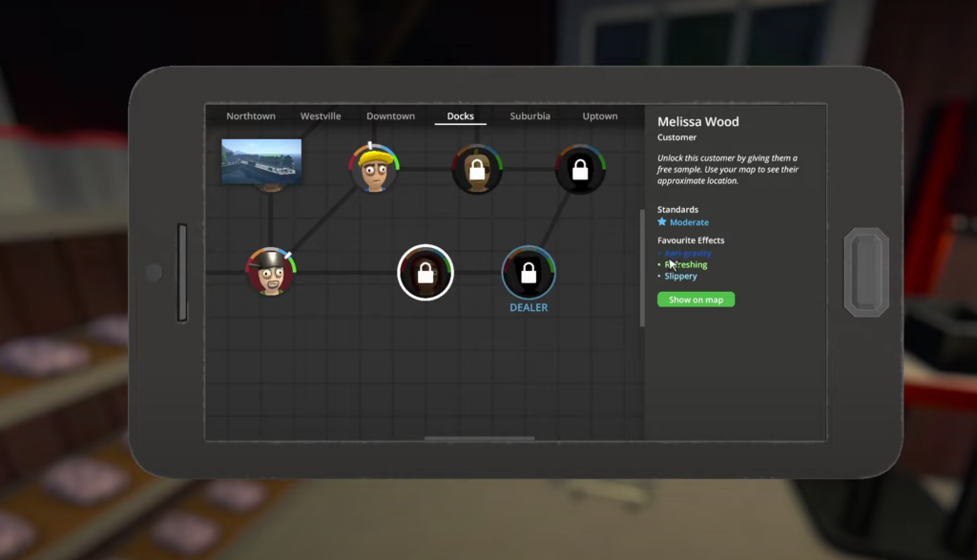
Task: Click the Moderate standards label
Action: point(689,222)
